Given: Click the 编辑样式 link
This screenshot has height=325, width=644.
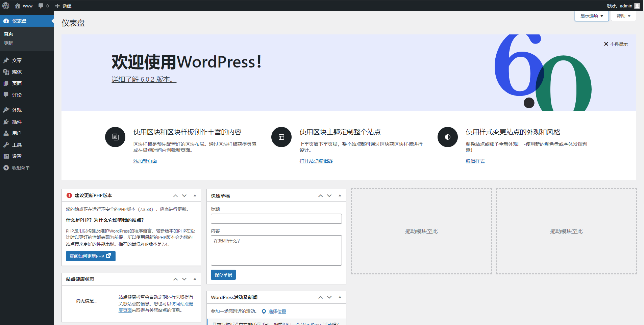Looking at the screenshot, I should tap(475, 161).
